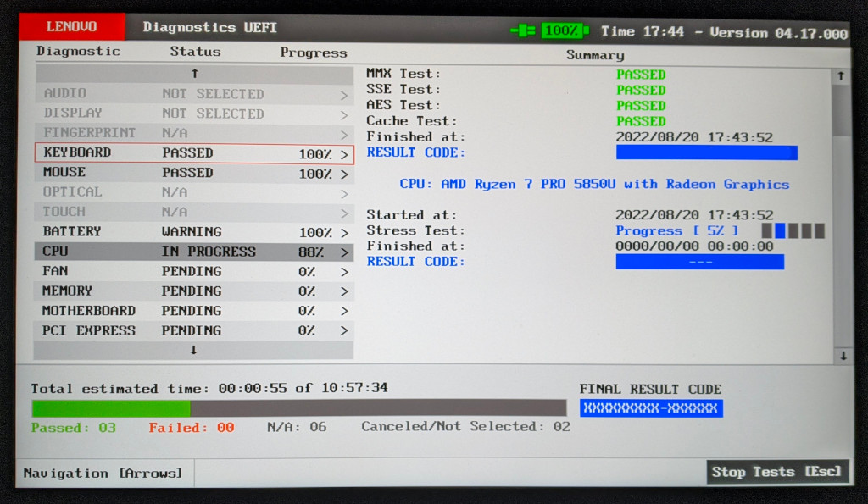Click the Progress column header

(314, 53)
